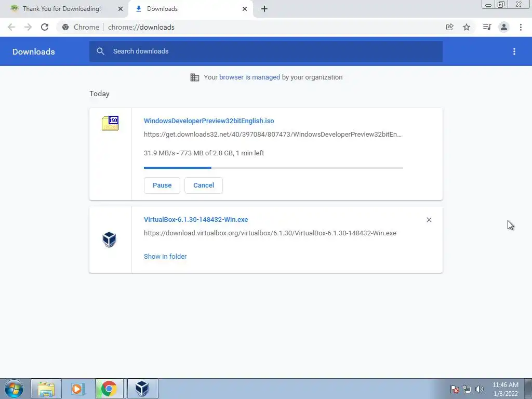Click the ISO download progress bar
The height and width of the screenshot is (399, 532).
(x=273, y=168)
